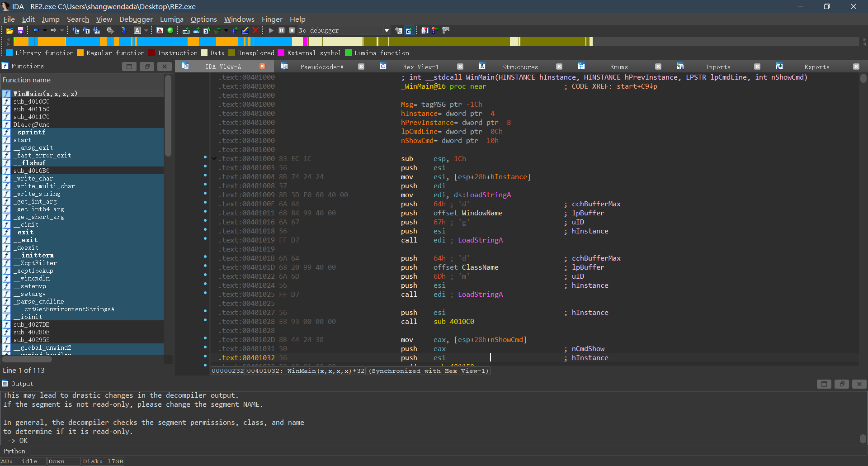Switch to the Exports tab
The height and width of the screenshot is (466, 868).
pos(816,67)
